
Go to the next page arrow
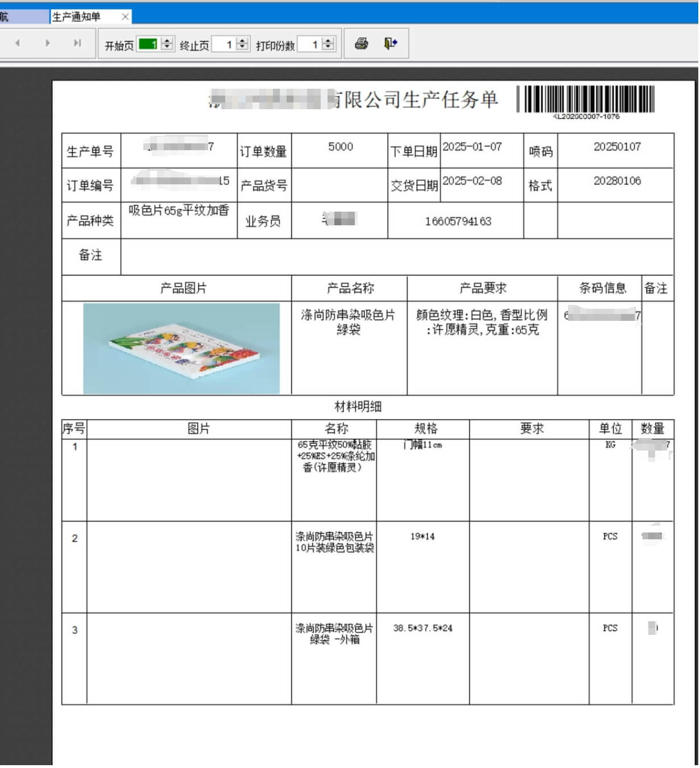pyautogui.click(x=48, y=43)
